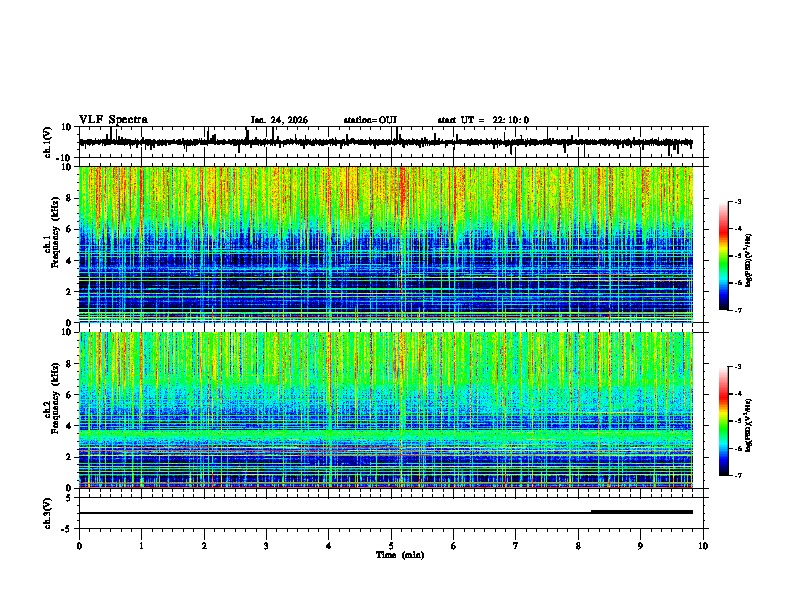Click the '6' kHz tick of ch.1 spectrogram
792x612 pixels.
pos(70,229)
